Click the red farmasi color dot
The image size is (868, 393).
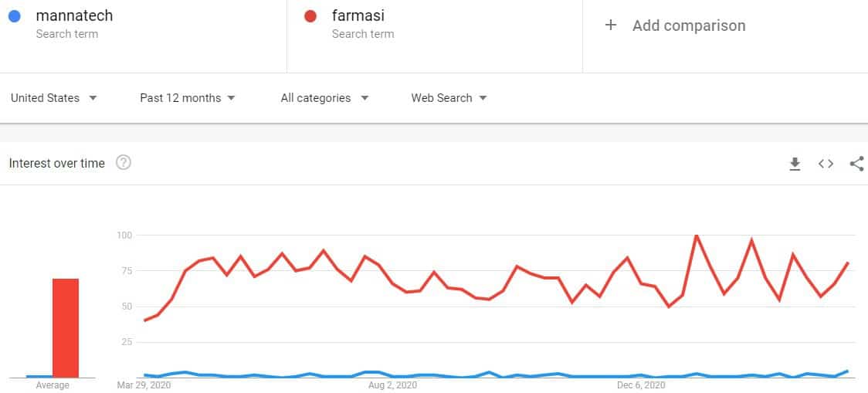[x=310, y=16]
